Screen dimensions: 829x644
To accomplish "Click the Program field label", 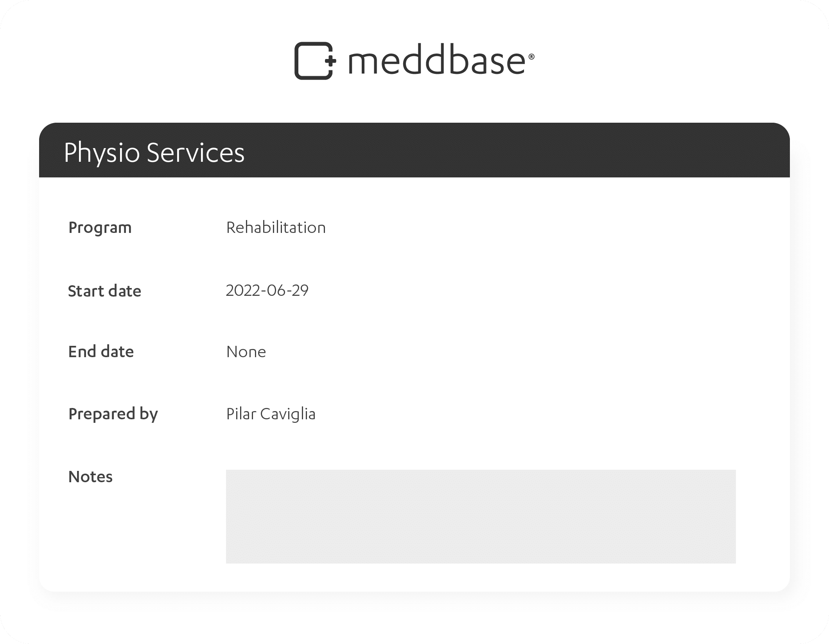I will point(100,227).
